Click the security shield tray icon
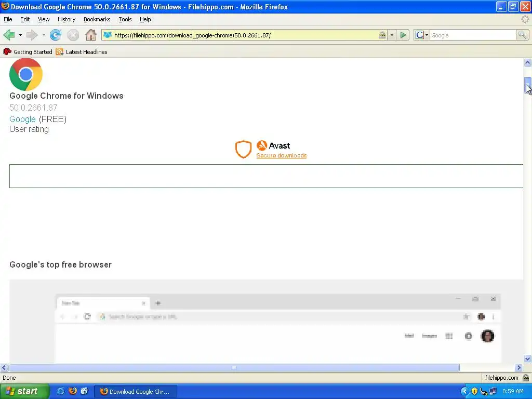This screenshot has height=399, width=532. 474,392
